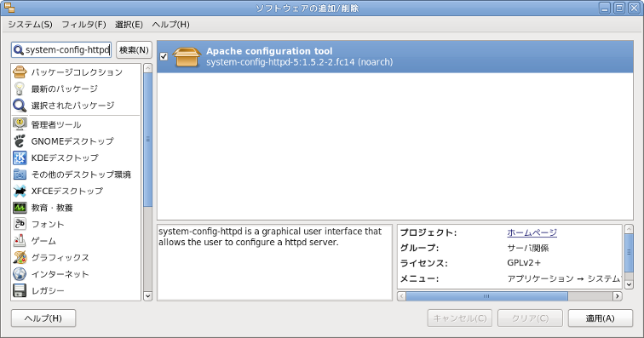Uncheck the system-config-httpd package checkbox
Screen dimensions: 644x338
click(x=164, y=56)
